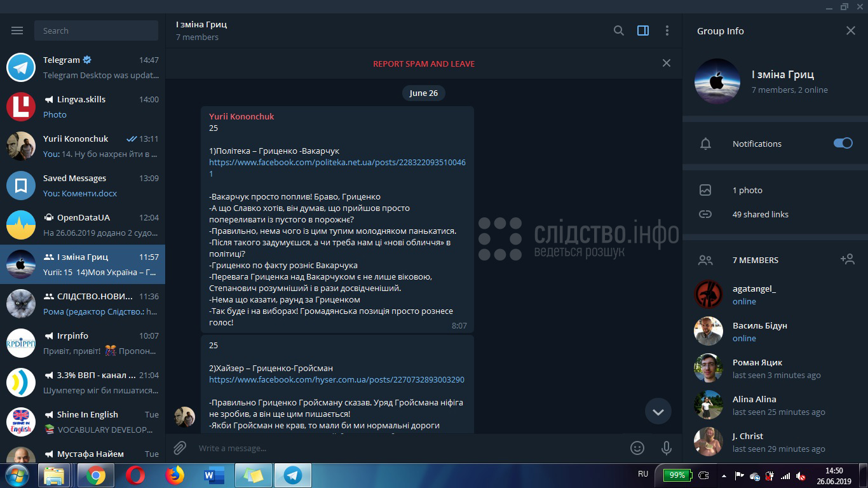Open the OpenDataUA chat

pyautogui.click(x=83, y=225)
